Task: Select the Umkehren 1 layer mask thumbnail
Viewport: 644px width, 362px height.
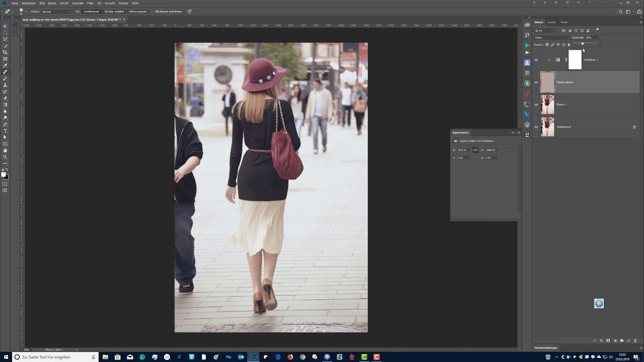Action: pyautogui.click(x=575, y=60)
